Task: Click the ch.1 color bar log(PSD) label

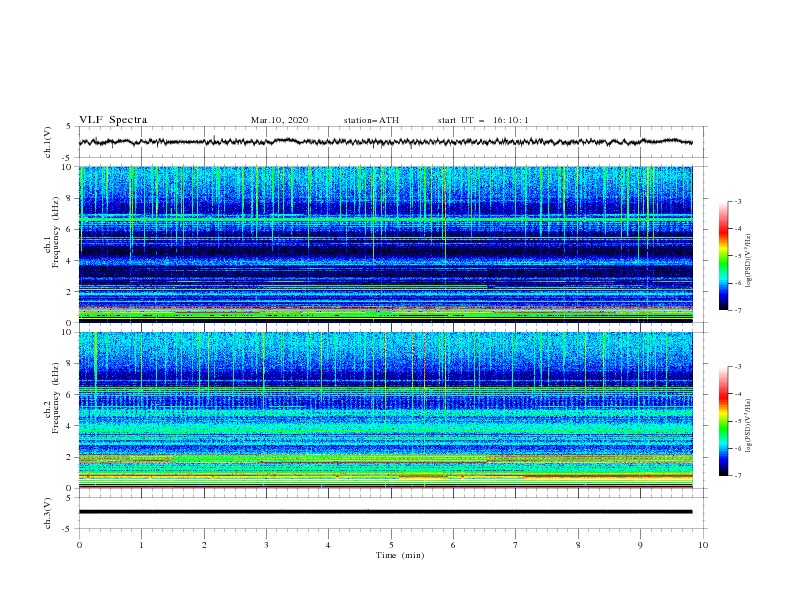Action: (x=749, y=261)
